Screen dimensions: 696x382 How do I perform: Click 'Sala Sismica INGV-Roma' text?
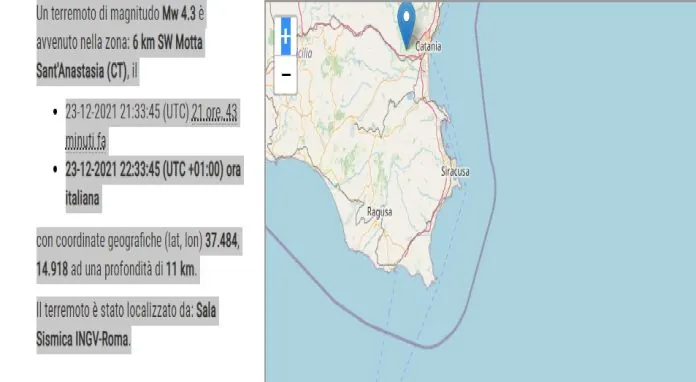pyautogui.click(x=127, y=325)
